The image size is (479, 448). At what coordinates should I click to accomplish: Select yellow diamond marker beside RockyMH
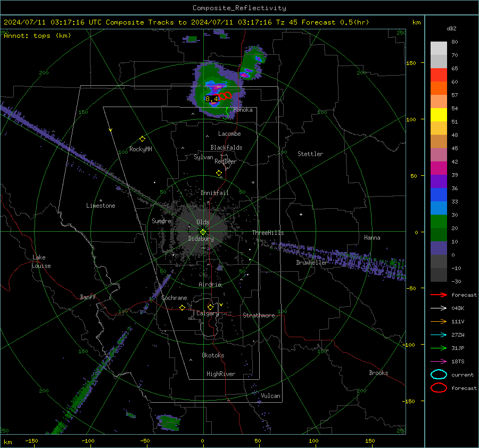tap(142, 139)
